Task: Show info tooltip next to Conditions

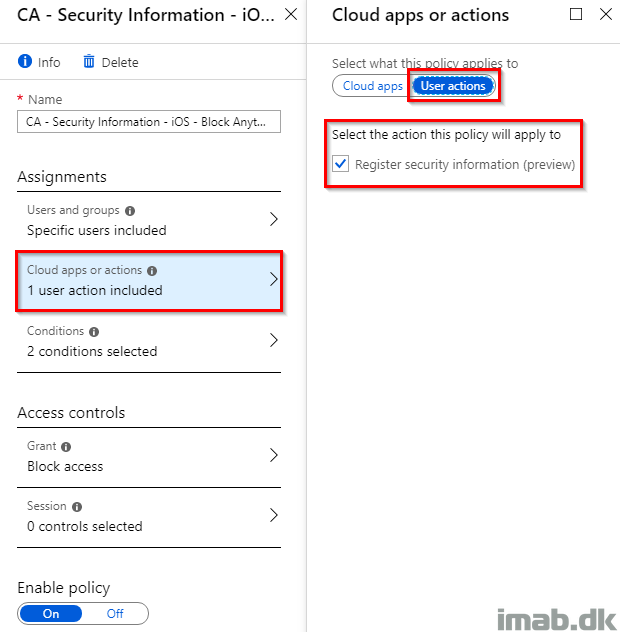Action: point(94,332)
